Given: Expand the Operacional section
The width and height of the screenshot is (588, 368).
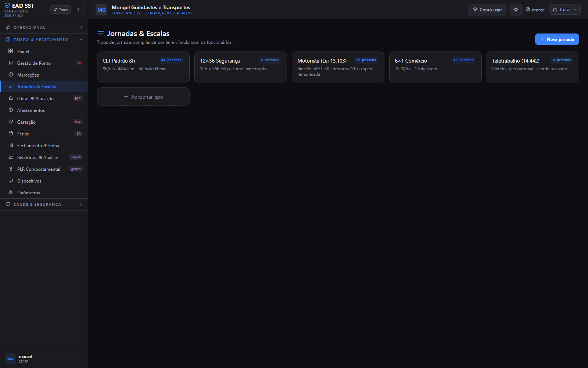Looking at the screenshot, I should click(44, 27).
